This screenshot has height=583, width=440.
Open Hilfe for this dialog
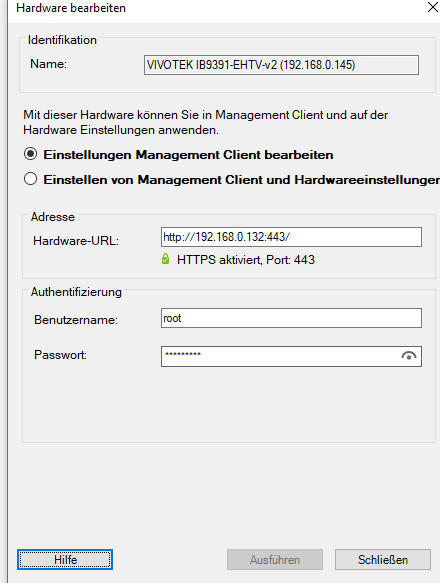click(65, 560)
